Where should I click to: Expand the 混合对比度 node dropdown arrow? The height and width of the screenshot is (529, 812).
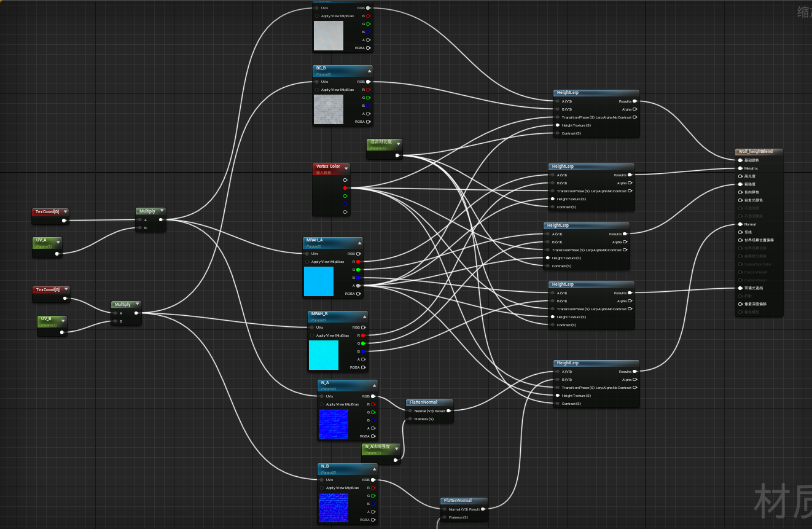click(399, 143)
